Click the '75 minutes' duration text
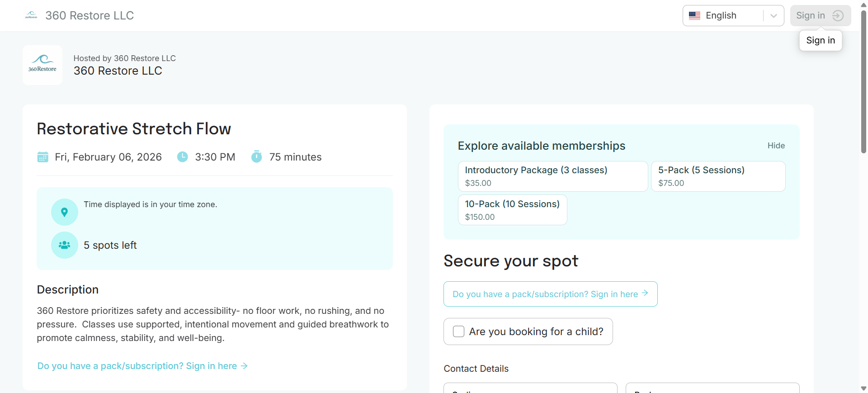 (295, 157)
